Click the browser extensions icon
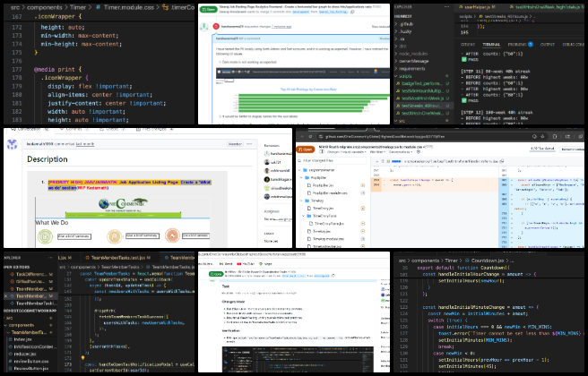Viewport: 588px width, 376px height. (555, 137)
